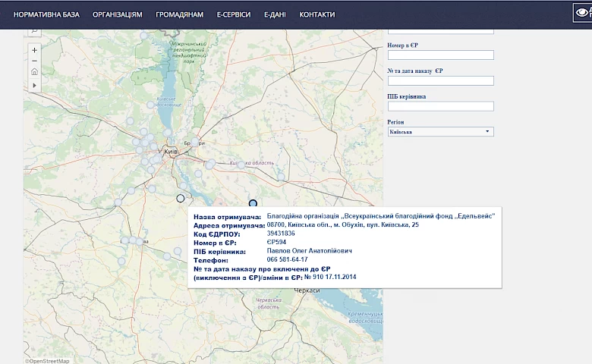Expand the map tools arrow button

(x=34, y=85)
